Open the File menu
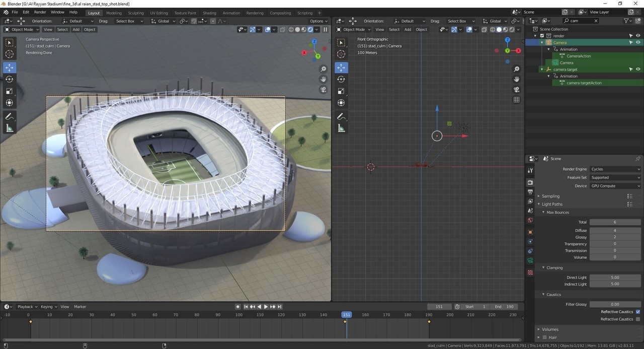 [x=15, y=12]
